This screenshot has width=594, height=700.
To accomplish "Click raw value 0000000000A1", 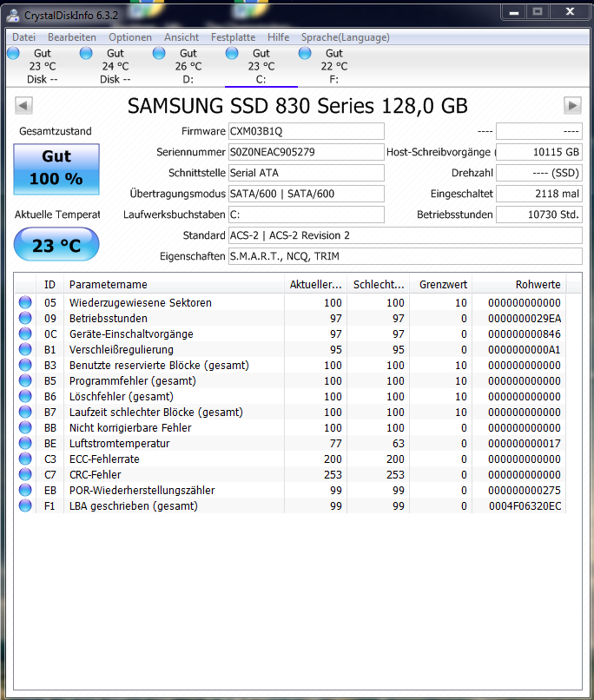I will coord(525,349).
